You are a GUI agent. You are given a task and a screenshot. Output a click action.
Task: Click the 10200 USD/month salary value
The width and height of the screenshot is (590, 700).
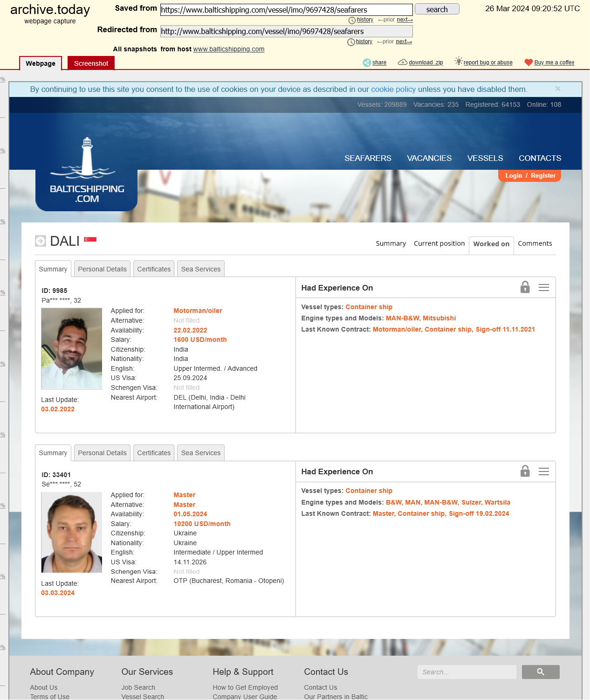pyautogui.click(x=202, y=524)
